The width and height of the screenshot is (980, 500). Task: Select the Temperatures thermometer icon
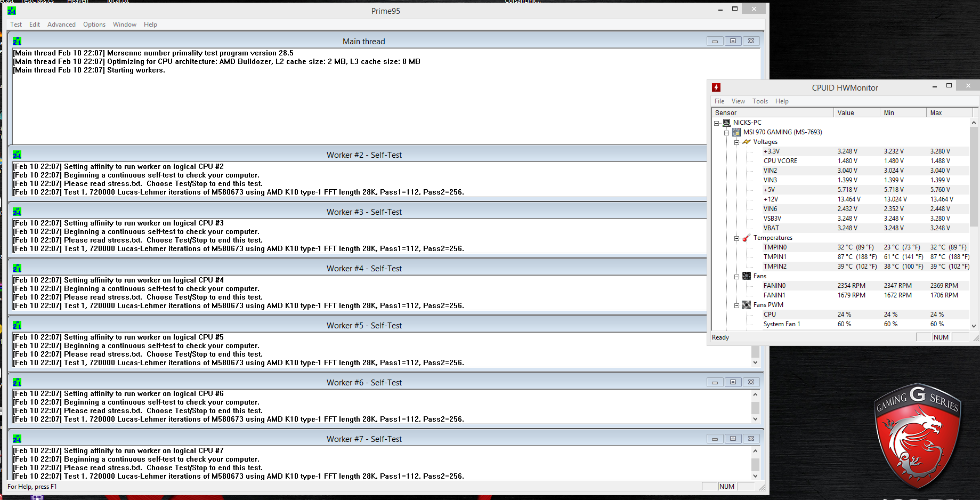[747, 238]
